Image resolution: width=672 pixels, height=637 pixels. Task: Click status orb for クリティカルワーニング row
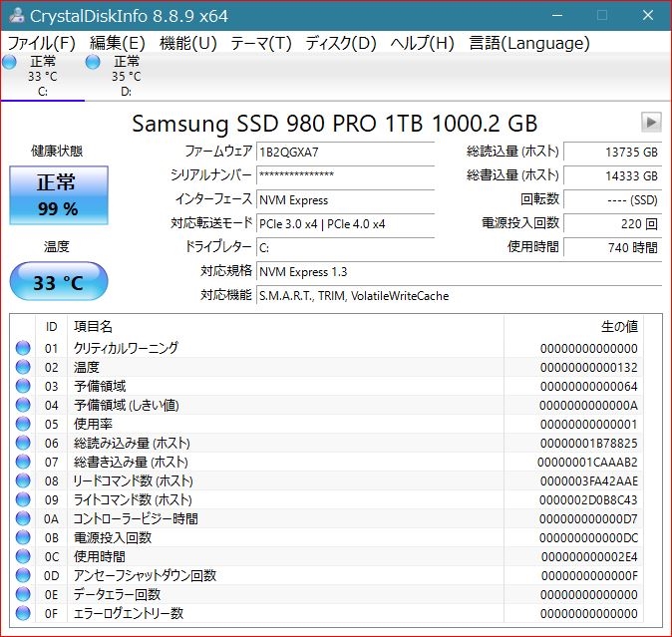[23, 348]
